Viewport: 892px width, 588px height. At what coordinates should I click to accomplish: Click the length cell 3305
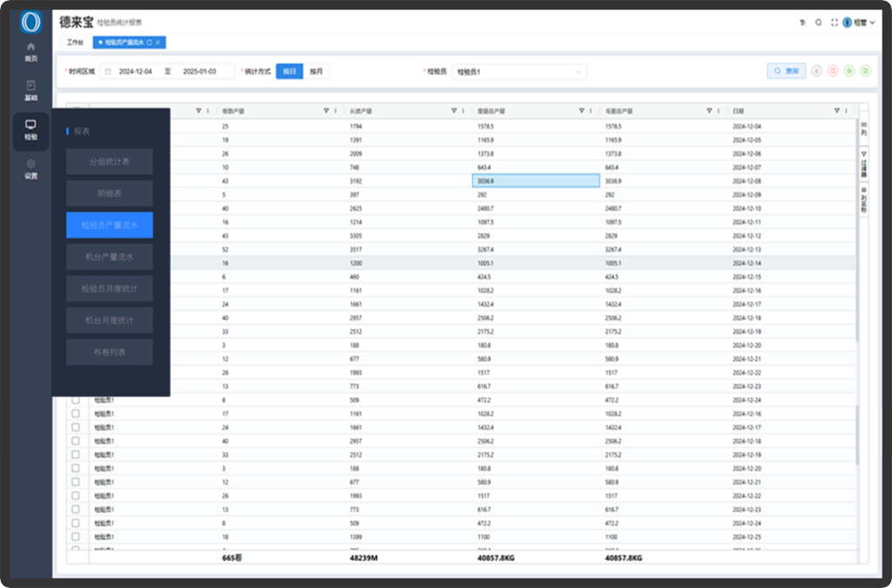pyautogui.click(x=355, y=236)
